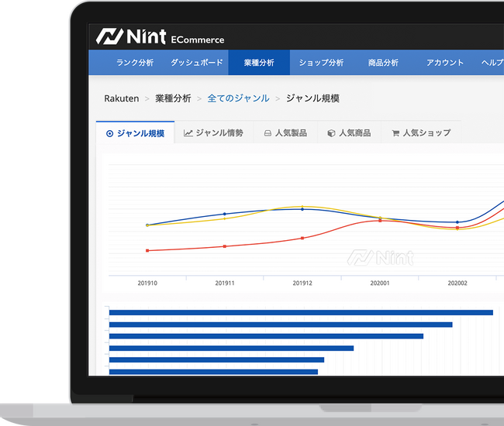Click the line chart icon beside ジャンル情勢
Viewport: 504px width, 426px height.
(188, 133)
